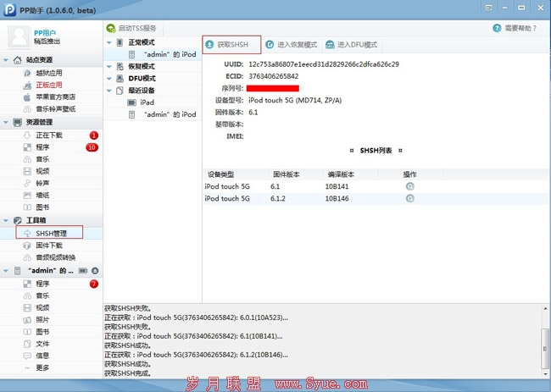Viewport: 551px width, 392px height.
Task: Select iPod touch 5G 10B141 row
Action: click(376, 187)
